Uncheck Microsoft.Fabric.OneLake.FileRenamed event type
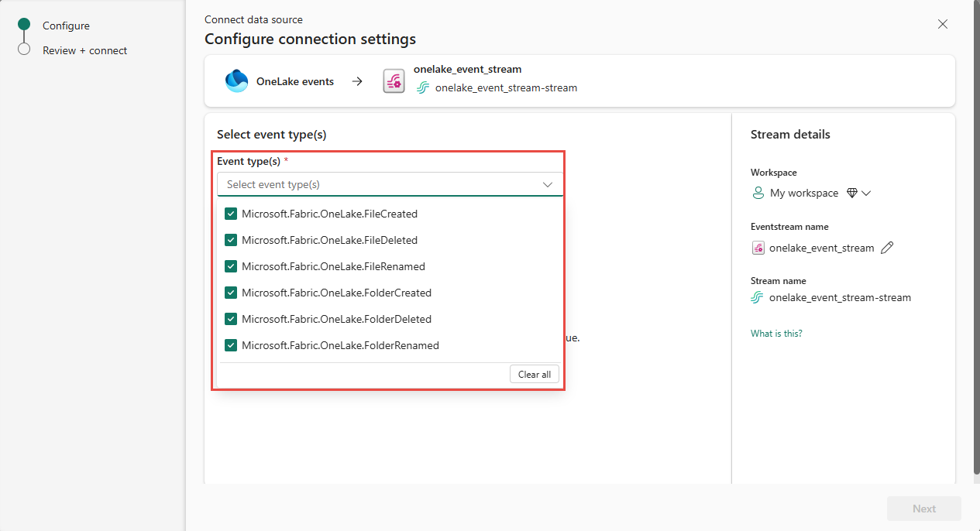 [x=230, y=265]
